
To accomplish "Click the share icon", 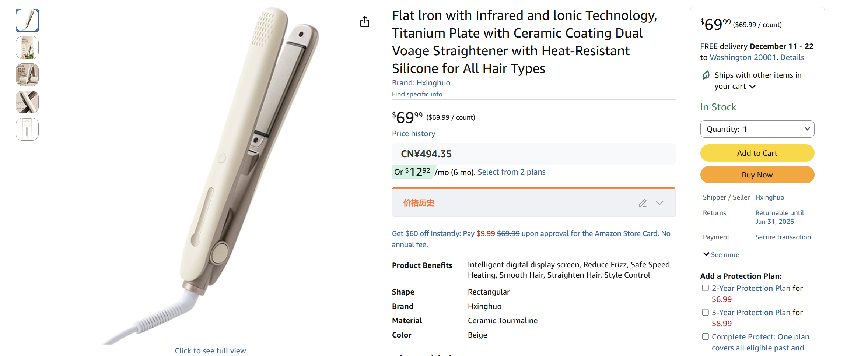I will [x=365, y=21].
